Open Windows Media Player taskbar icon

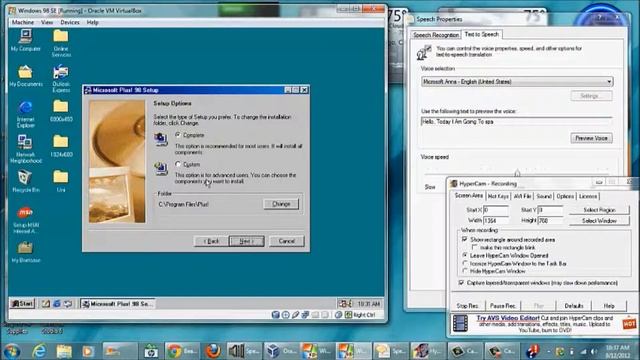(87, 351)
